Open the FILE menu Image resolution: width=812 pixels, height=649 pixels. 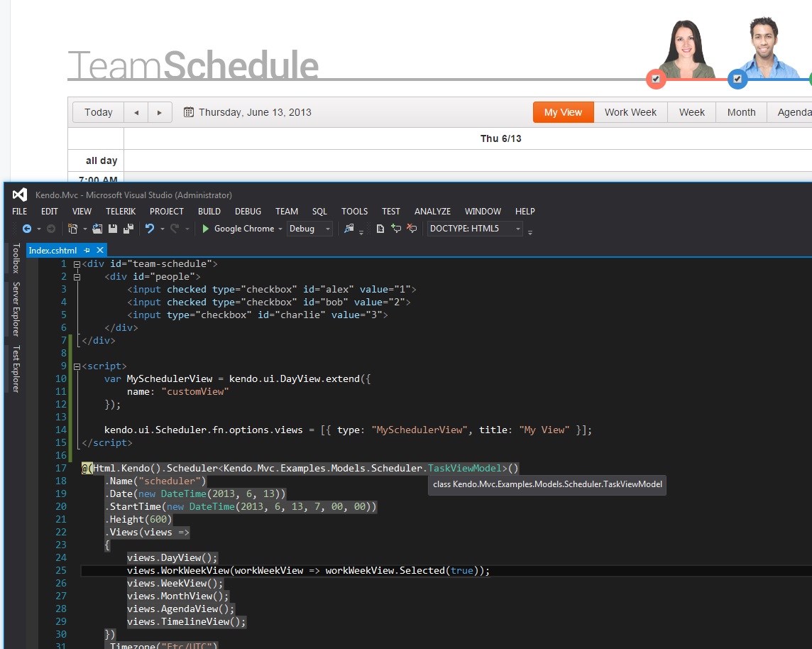tap(20, 212)
